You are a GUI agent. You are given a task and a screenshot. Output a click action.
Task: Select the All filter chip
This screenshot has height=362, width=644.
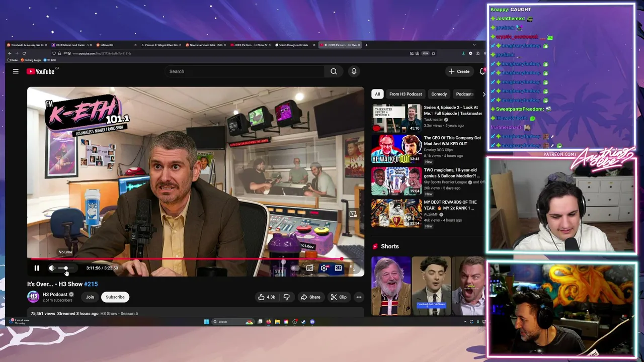[x=377, y=94]
